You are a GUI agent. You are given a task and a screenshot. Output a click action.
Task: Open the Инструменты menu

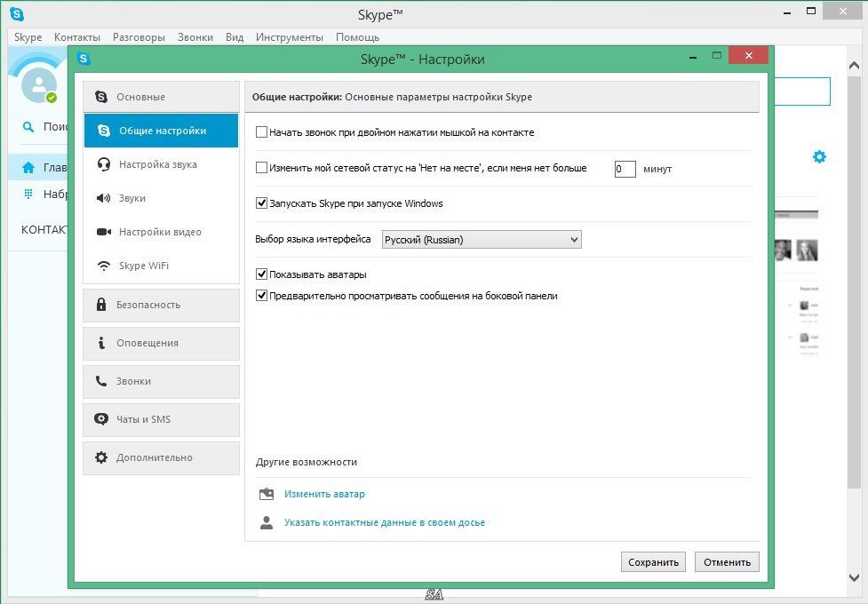290,37
